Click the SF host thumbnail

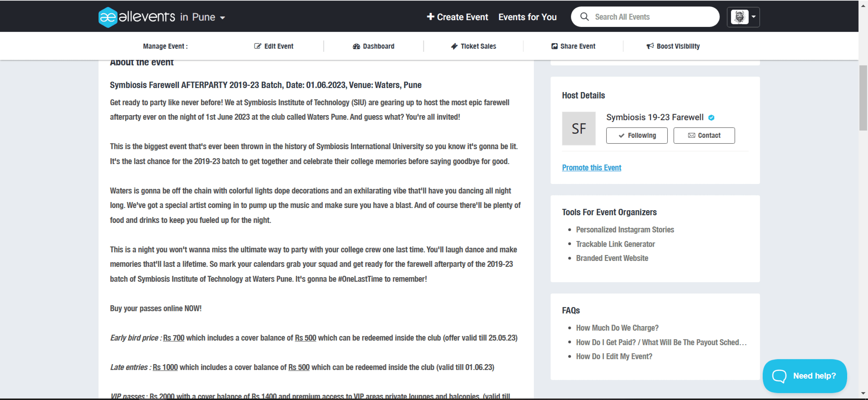579,128
